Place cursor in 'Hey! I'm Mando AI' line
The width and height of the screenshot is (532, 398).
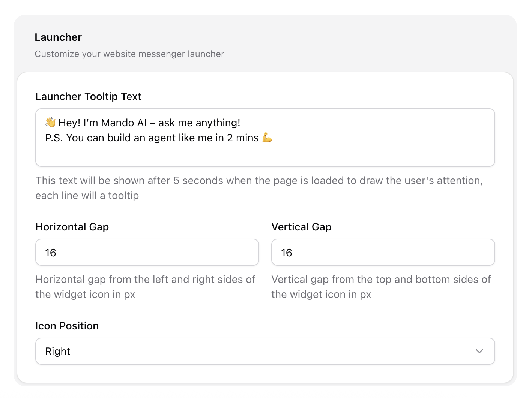[x=150, y=123]
